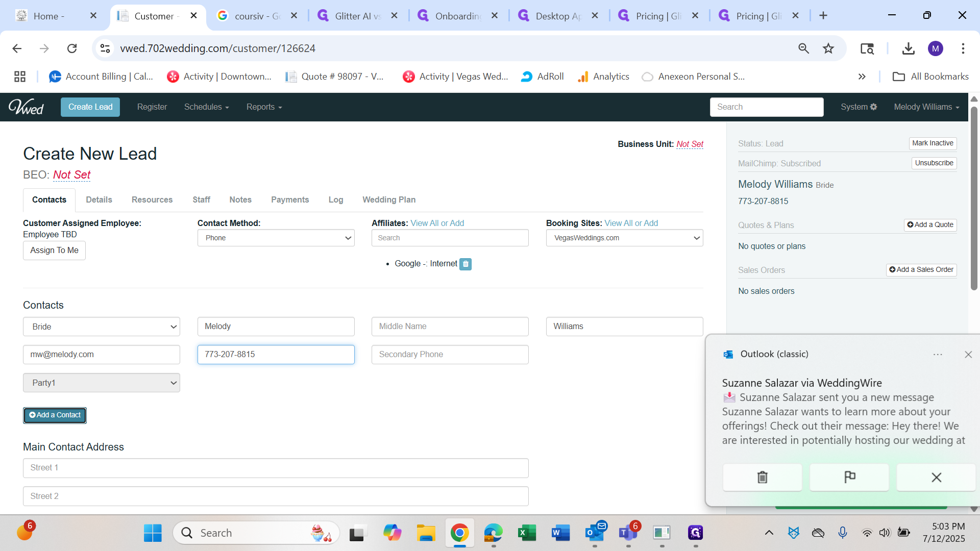The height and width of the screenshot is (551, 980).
Task: Click the Add a Contact button
Action: [55, 415]
